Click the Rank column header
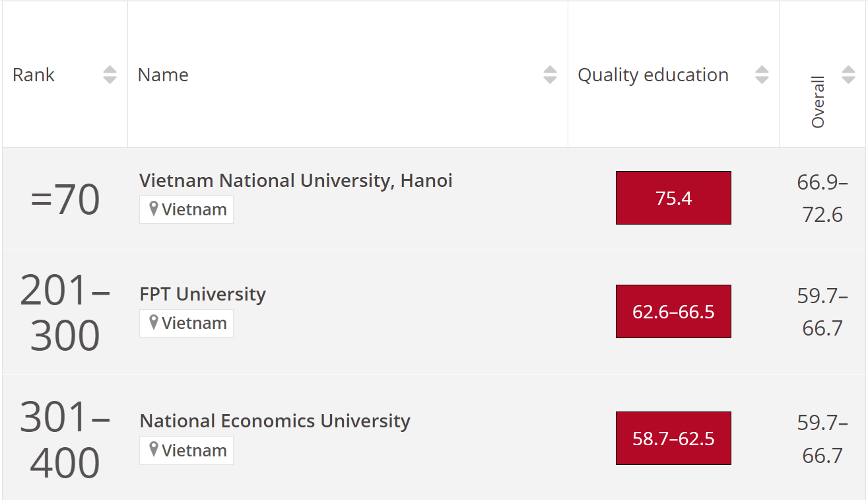 click(x=34, y=75)
